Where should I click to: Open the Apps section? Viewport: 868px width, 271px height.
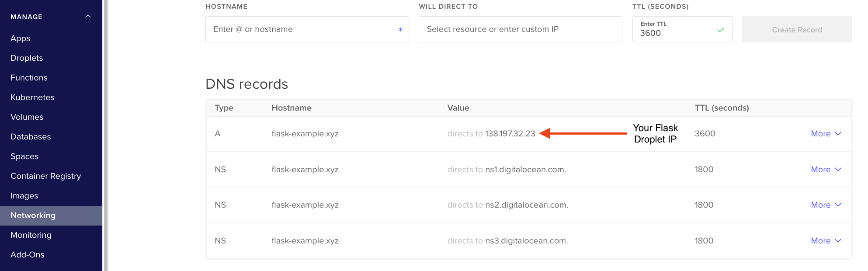(x=20, y=38)
